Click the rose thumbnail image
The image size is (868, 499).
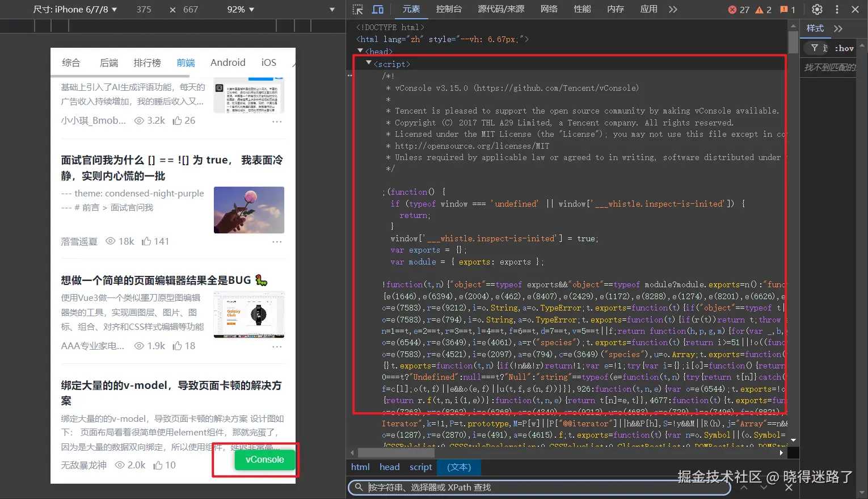tap(249, 210)
